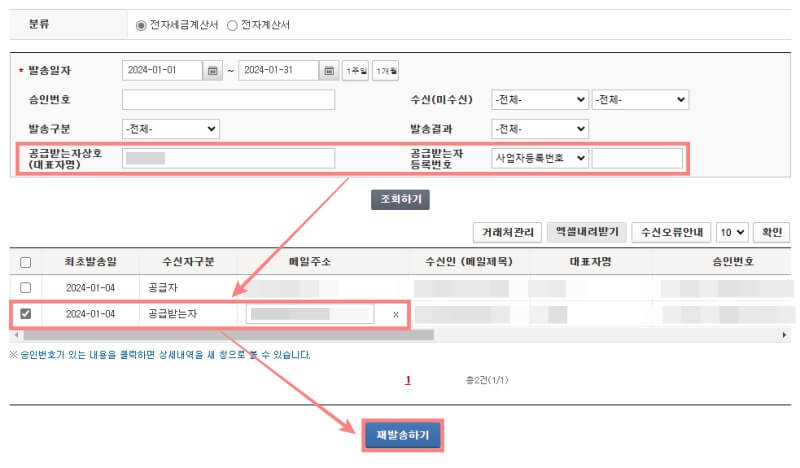Click 재발송하기 resend button

pyautogui.click(x=403, y=435)
